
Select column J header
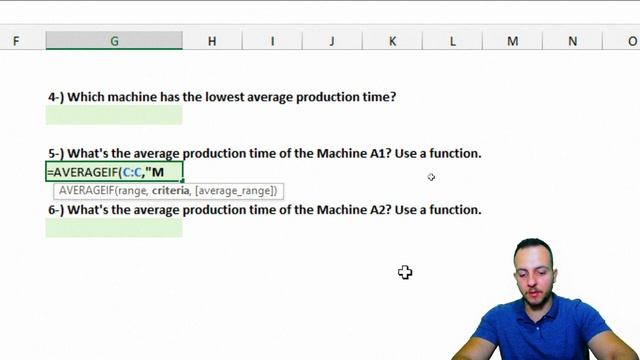pyautogui.click(x=332, y=41)
